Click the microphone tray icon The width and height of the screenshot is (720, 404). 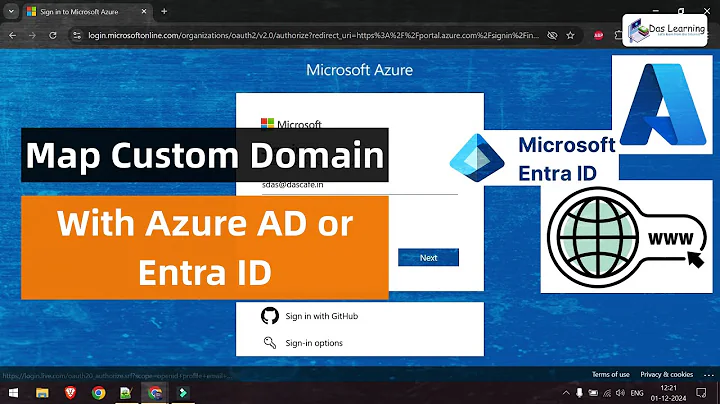[579, 393]
